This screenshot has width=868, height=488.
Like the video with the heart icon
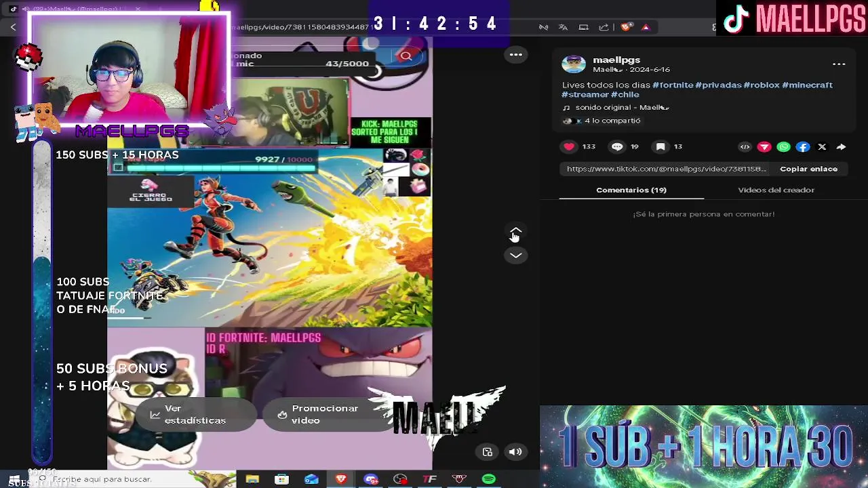click(569, 146)
